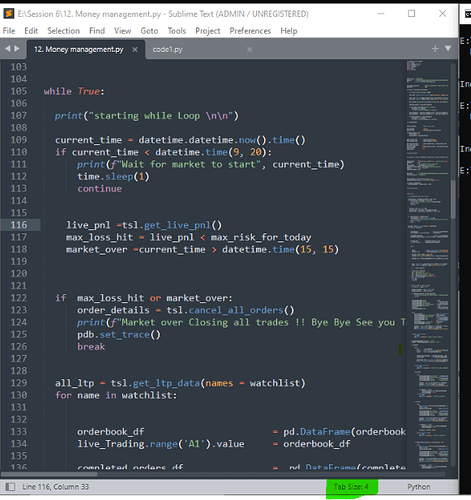Open the Goto menu
Screen dimensions: 471x500
149,31
